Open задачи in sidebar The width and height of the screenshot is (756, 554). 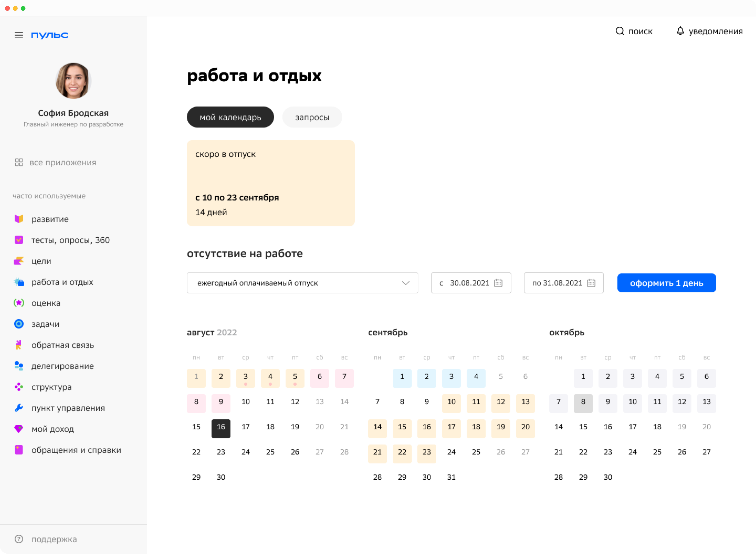(45, 324)
